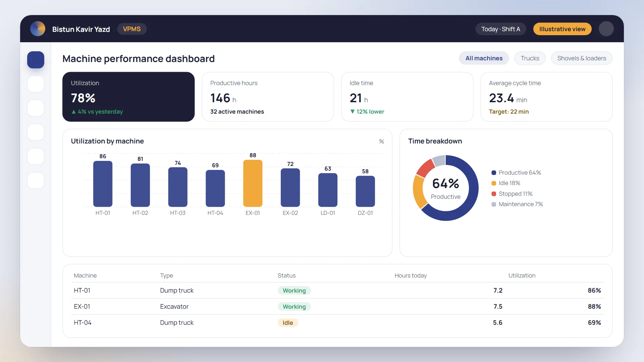
Task: Click the VPMS badge
Action: pyautogui.click(x=132, y=29)
